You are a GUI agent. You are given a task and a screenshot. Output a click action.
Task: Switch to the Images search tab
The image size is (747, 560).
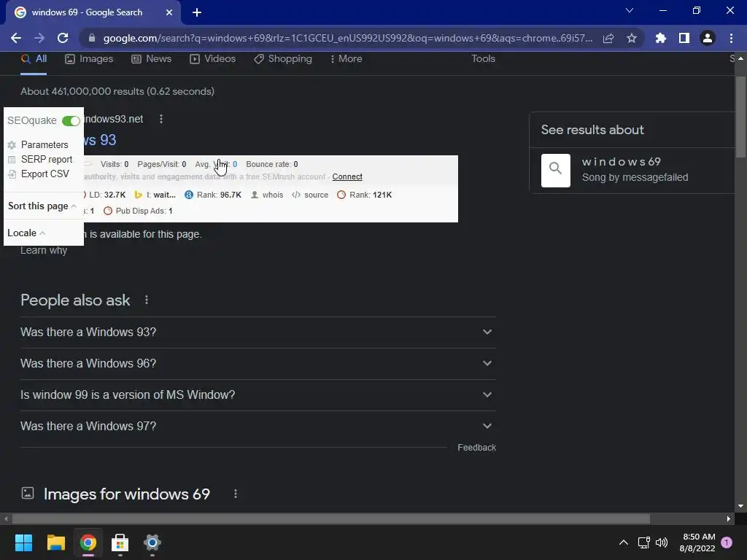coord(88,59)
